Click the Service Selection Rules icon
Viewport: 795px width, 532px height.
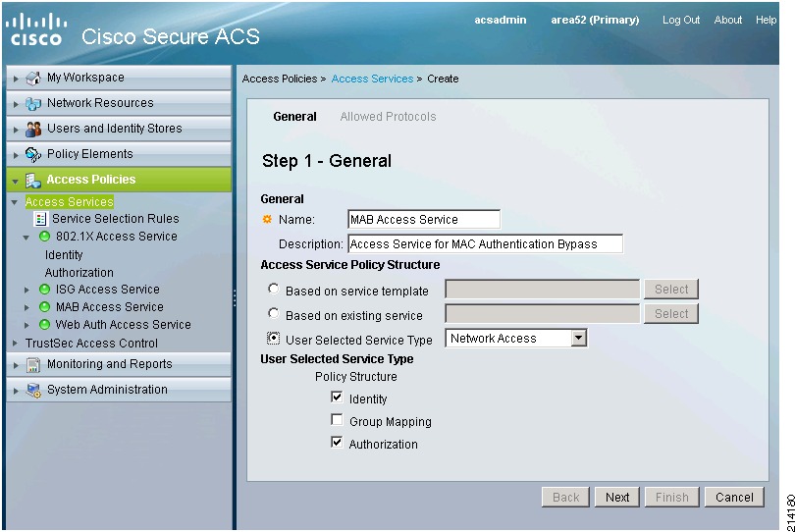pyautogui.click(x=40, y=219)
